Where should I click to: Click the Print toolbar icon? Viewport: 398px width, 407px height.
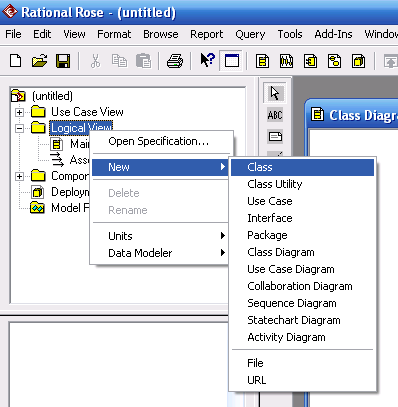pyautogui.click(x=175, y=61)
